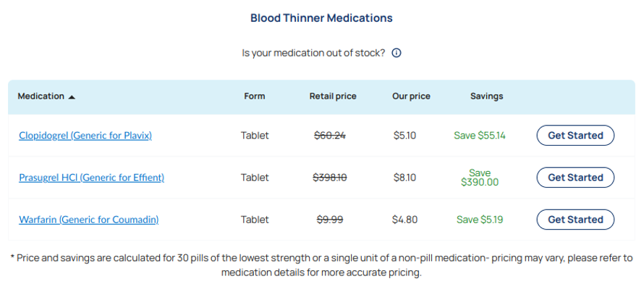Screen dimensions: 644x292
Task: Open Clopidogrel (Generic for Plavix) link
Action: click(x=85, y=135)
